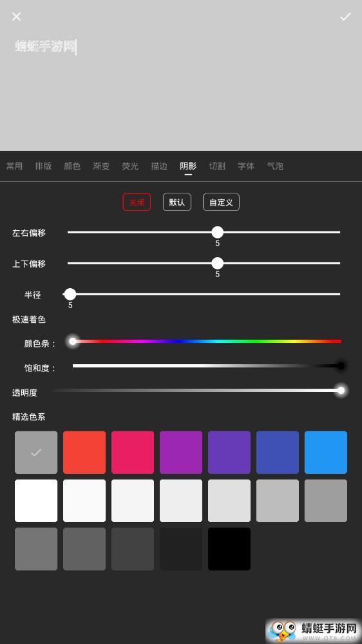Click the 上下偏移 slider handle
Screen dimensions: 362x644
(218, 263)
